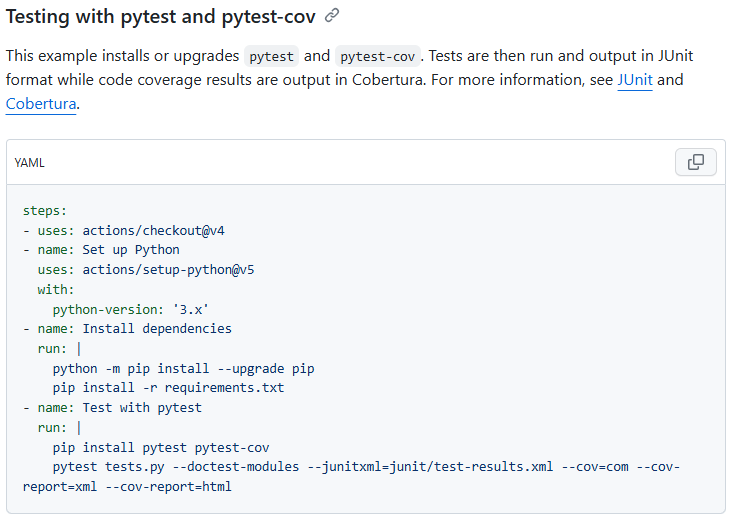Click the permalink chain icon beside the heading
730x518 pixels.
coord(332,16)
